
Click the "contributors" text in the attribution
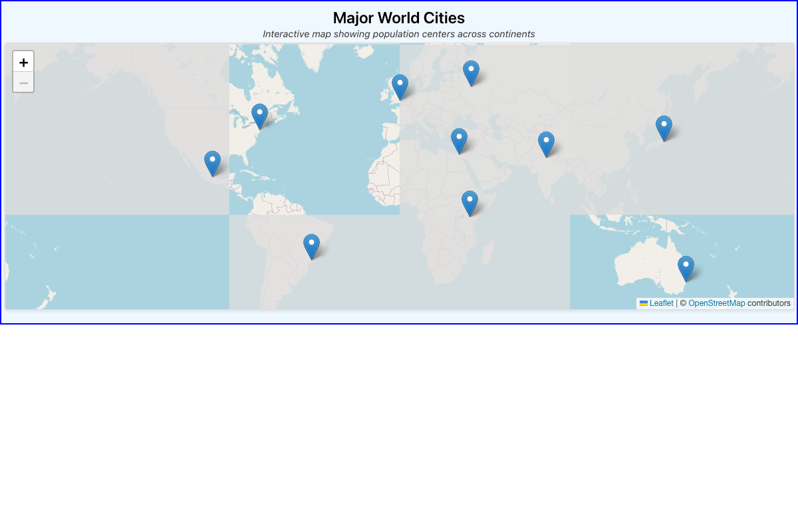[769, 303]
